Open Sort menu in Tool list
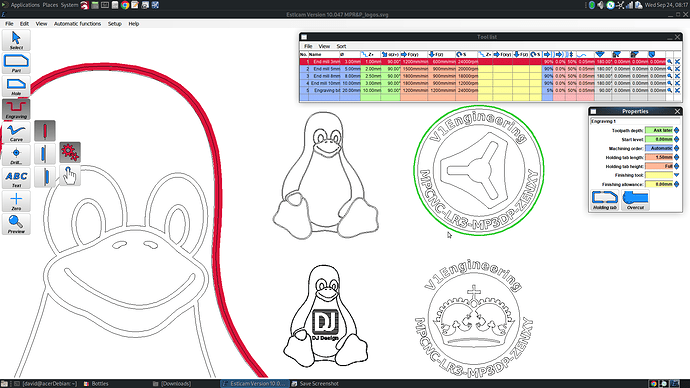Image resolution: width=690 pixels, height=388 pixels. pos(341,46)
